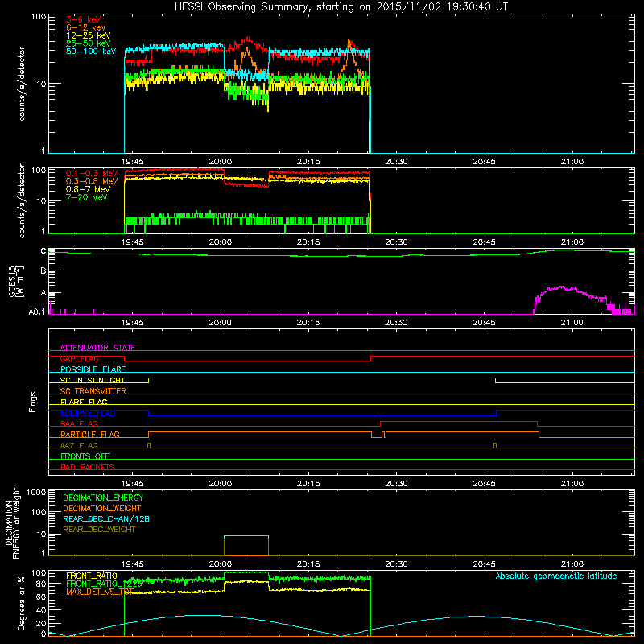Image resolution: width=644 pixels, height=644 pixels.
Task: Click the 'DECIMATION ENERGY or weight' axis title
Action: tap(12, 523)
